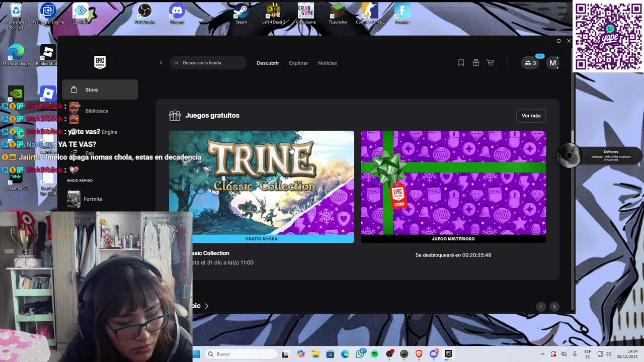The image size is (644, 362).
Task: Click the Windows Start button
Action: coord(196,354)
